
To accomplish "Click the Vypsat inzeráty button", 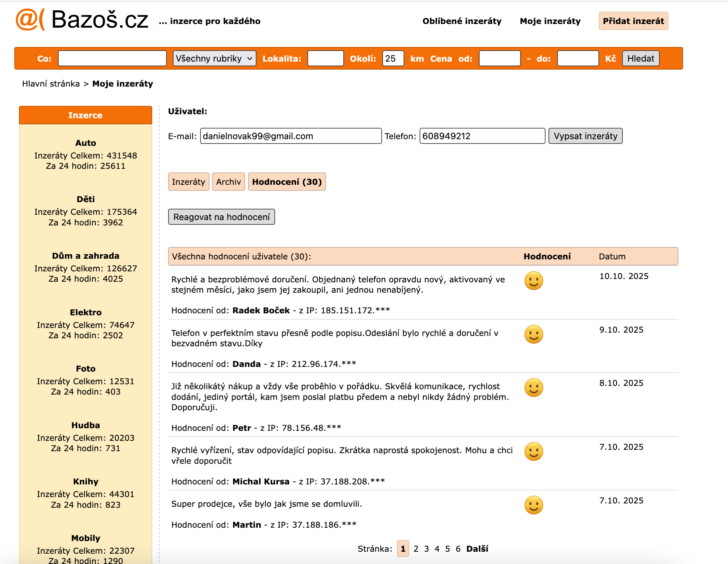I will tap(585, 136).
